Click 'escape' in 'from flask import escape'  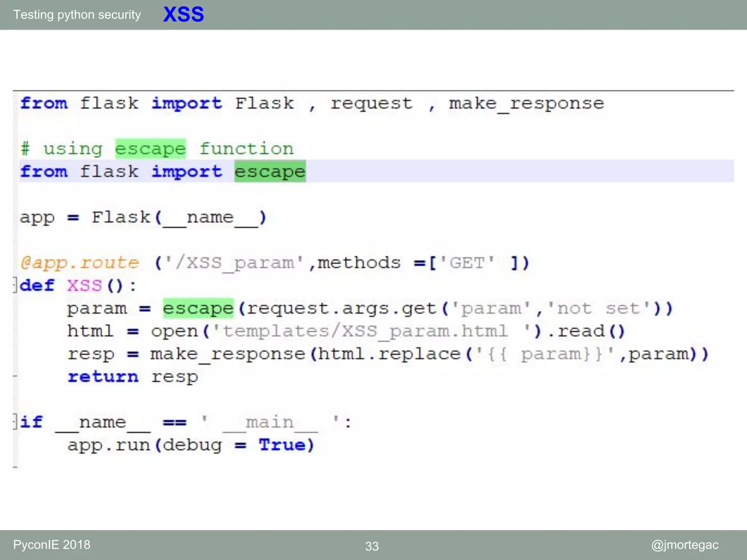[x=270, y=171]
